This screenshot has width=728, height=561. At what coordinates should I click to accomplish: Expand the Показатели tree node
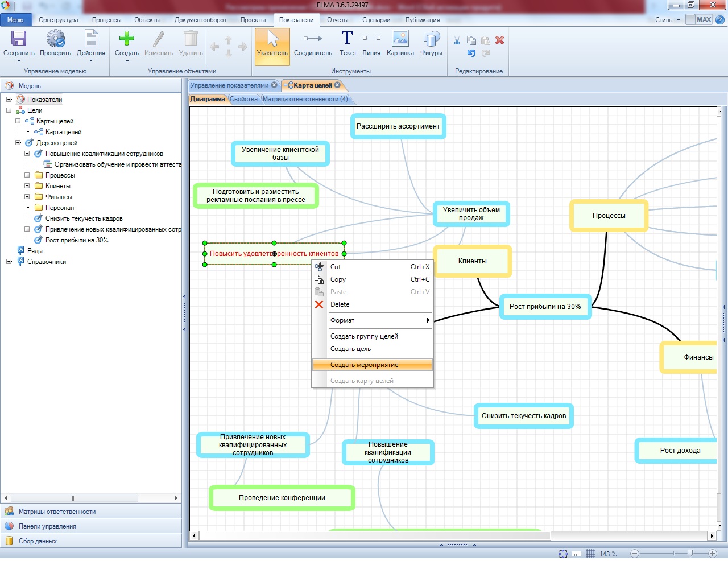pyautogui.click(x=9, y=100)
